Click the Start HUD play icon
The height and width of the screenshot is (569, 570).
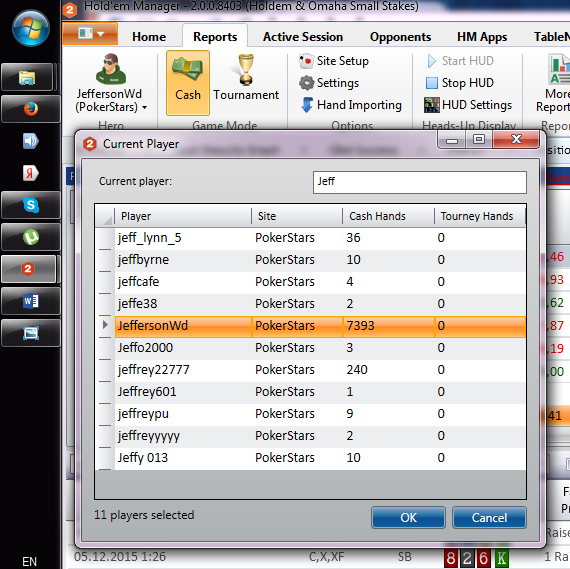click(x=431, y=61)
